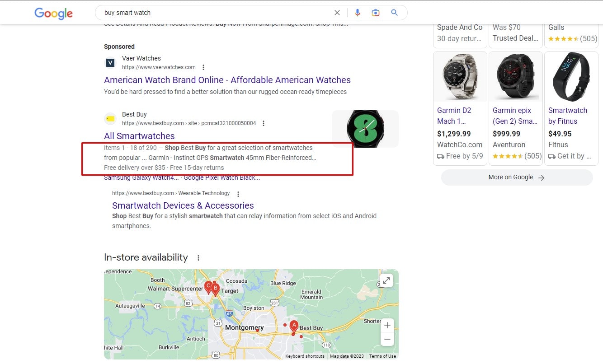Screen dimensions: 603x364
Task: Zoom out on the map
Action: click(387, 339)
